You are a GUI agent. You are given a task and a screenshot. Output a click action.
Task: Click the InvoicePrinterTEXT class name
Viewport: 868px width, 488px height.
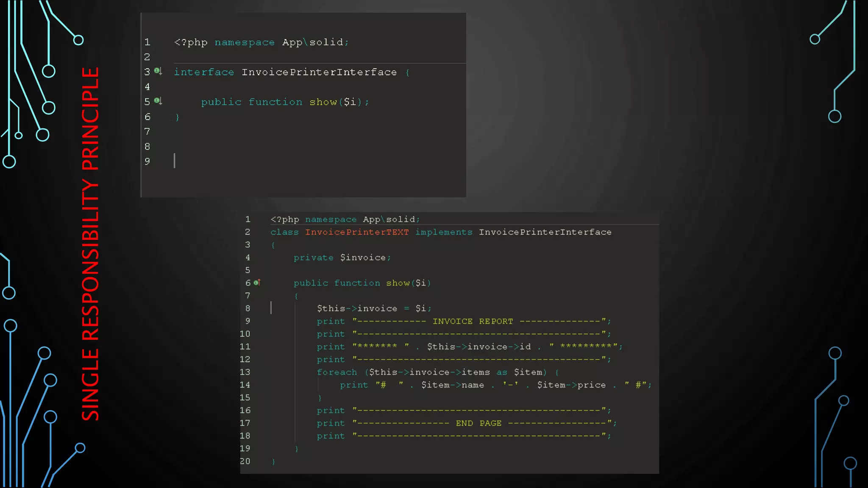click(357, 232)
